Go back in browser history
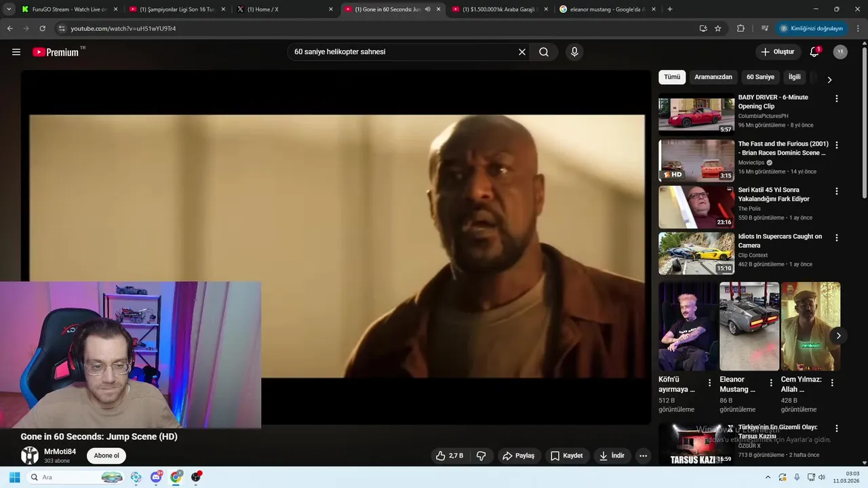This screenshot has height=488, width=868. (x=9, y=28)
